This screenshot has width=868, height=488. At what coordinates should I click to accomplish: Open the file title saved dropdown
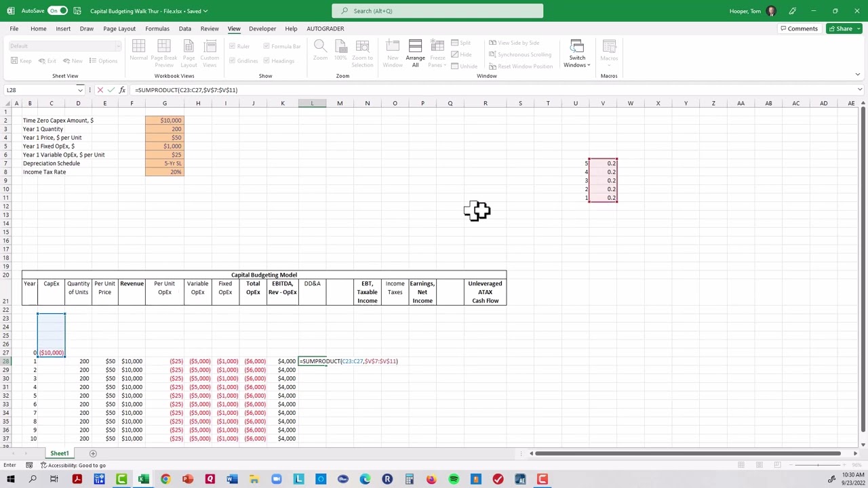coord(205,11)
